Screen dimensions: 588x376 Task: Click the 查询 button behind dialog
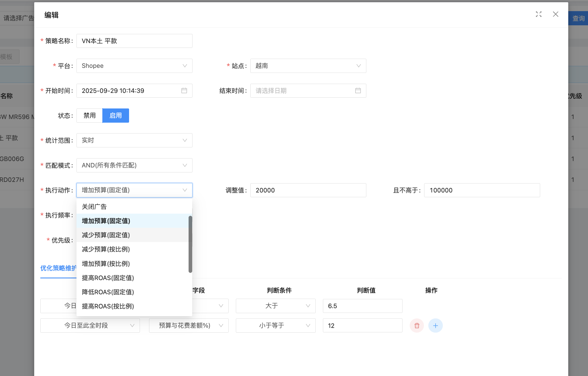point(578,18)
